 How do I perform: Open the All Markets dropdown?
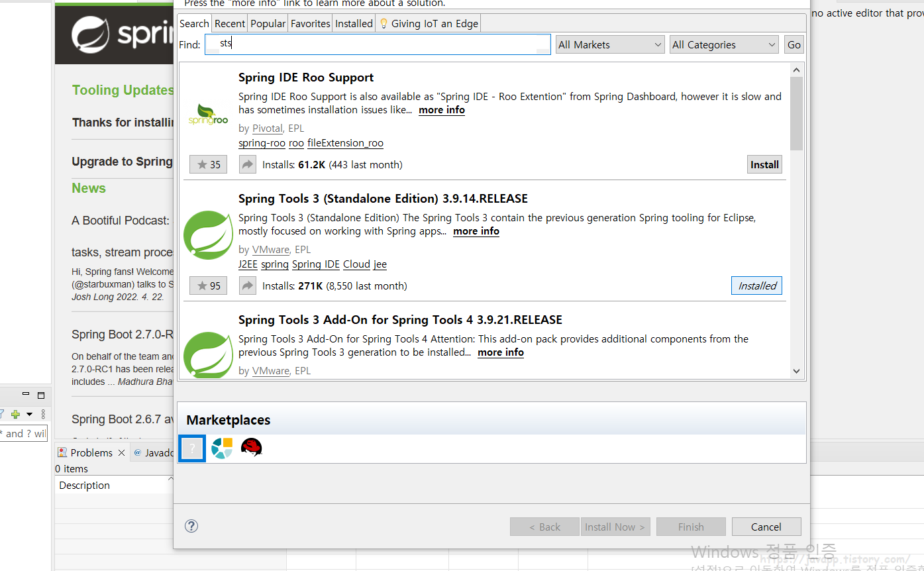[x=609, y=44]
